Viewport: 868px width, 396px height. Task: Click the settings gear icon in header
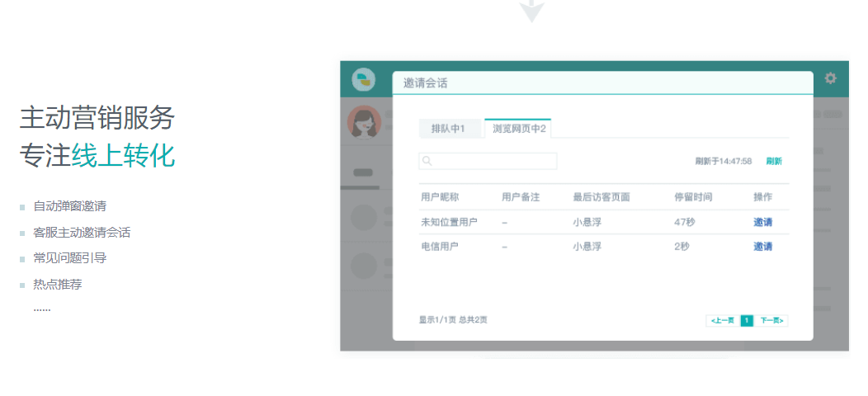[830, 78]
